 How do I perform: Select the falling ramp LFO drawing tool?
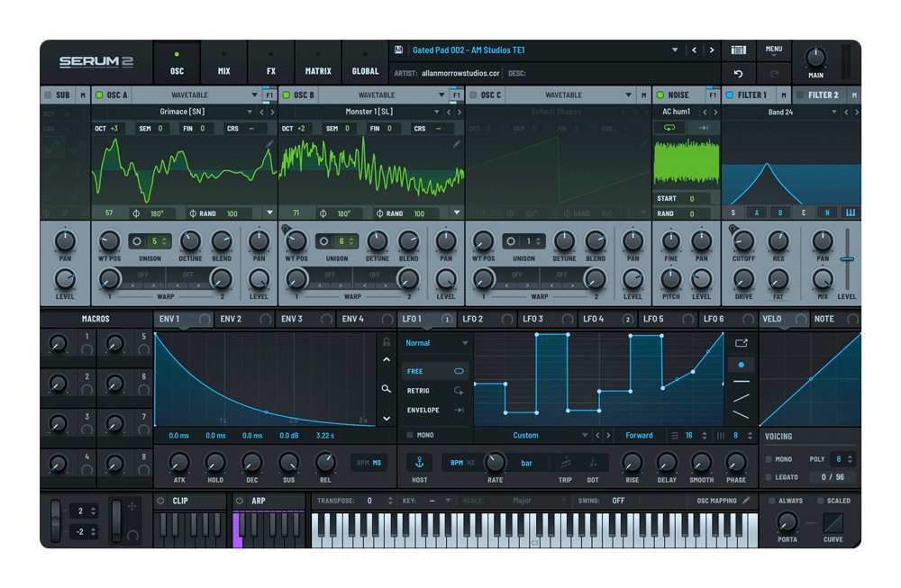coord(742,414)
